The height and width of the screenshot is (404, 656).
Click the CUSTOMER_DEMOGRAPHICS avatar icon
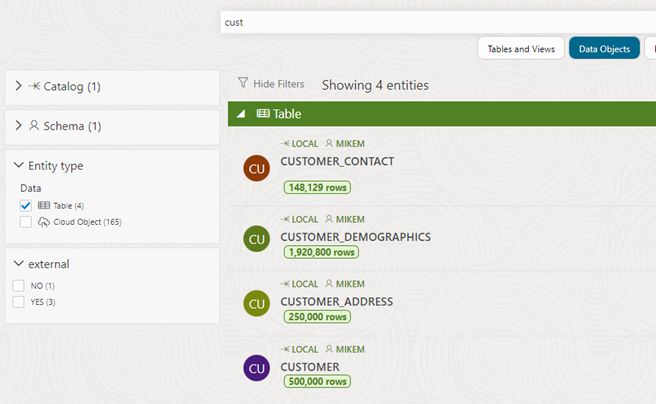pyautogui.click(x=256, y=239)
